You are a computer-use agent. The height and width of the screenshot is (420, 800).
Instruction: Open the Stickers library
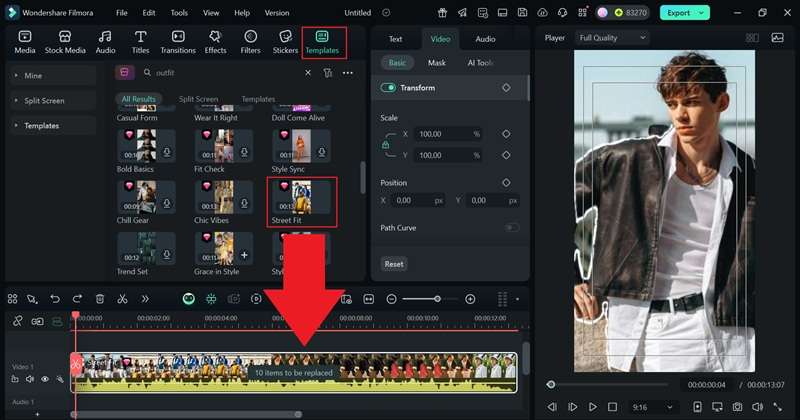point(285,42)
